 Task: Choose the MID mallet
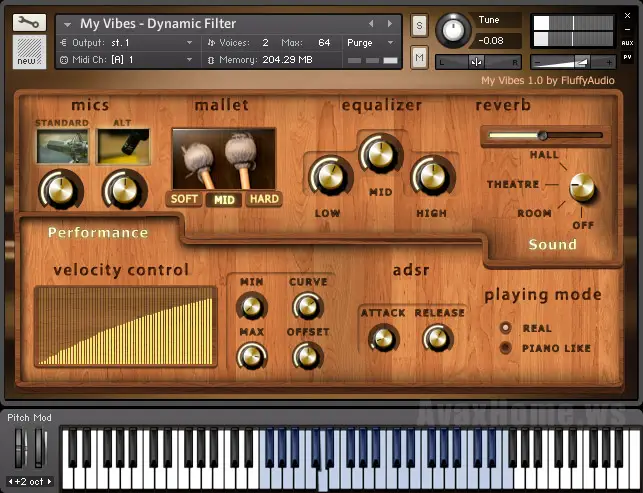(x=224, y=200)
